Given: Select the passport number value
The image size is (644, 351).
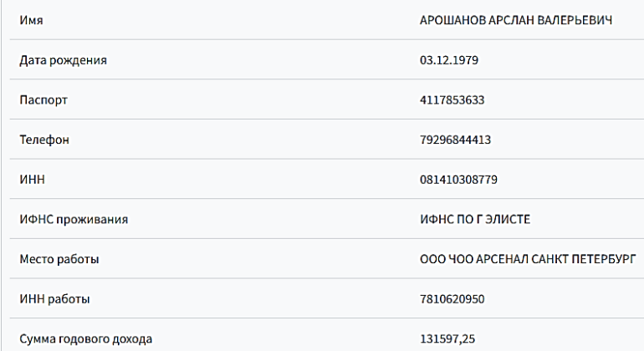Looking at the screenshot, I should pos(452,100).
